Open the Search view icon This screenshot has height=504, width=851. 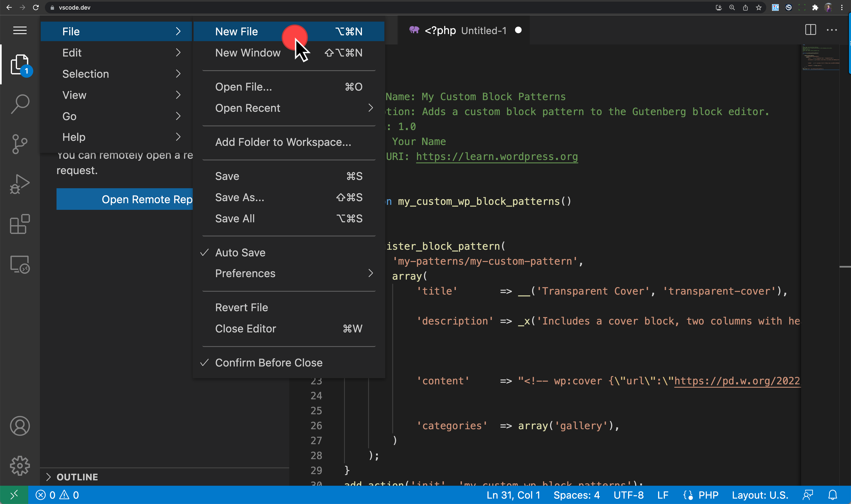click(x=20, y=104)
